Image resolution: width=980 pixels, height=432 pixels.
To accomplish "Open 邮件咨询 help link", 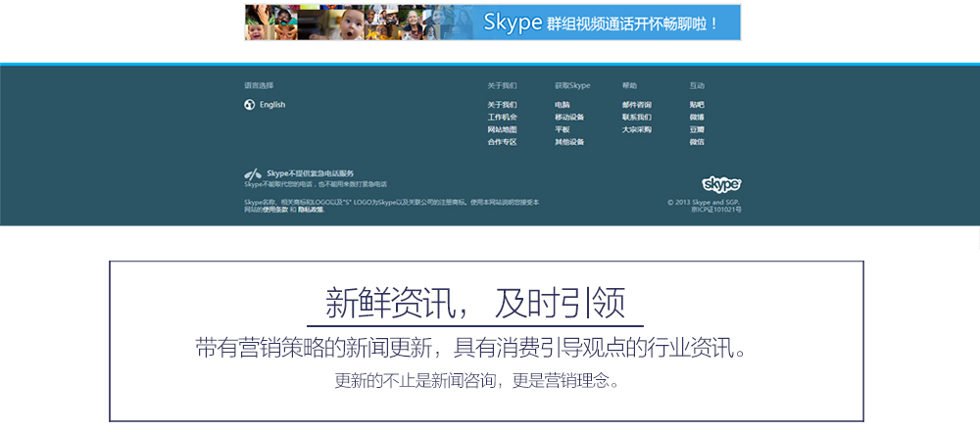I will (x=637, y=105).
